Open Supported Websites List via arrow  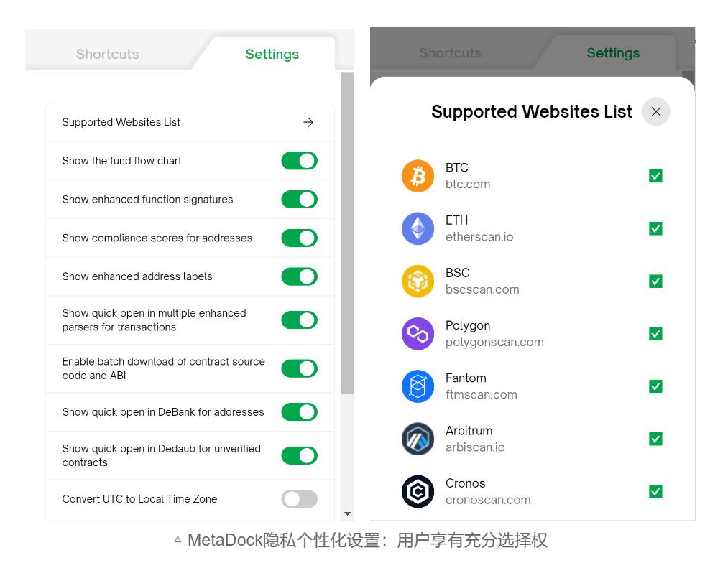pos(308,122)
